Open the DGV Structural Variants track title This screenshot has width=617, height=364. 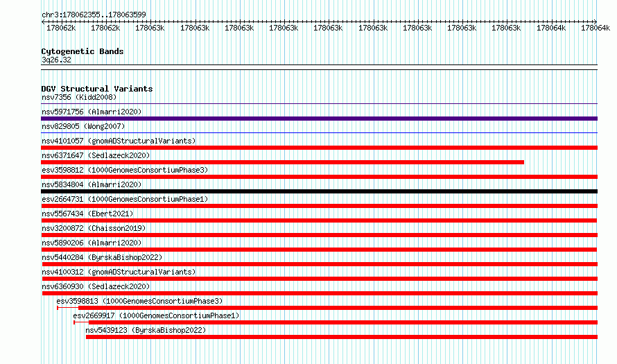(97, 89)
